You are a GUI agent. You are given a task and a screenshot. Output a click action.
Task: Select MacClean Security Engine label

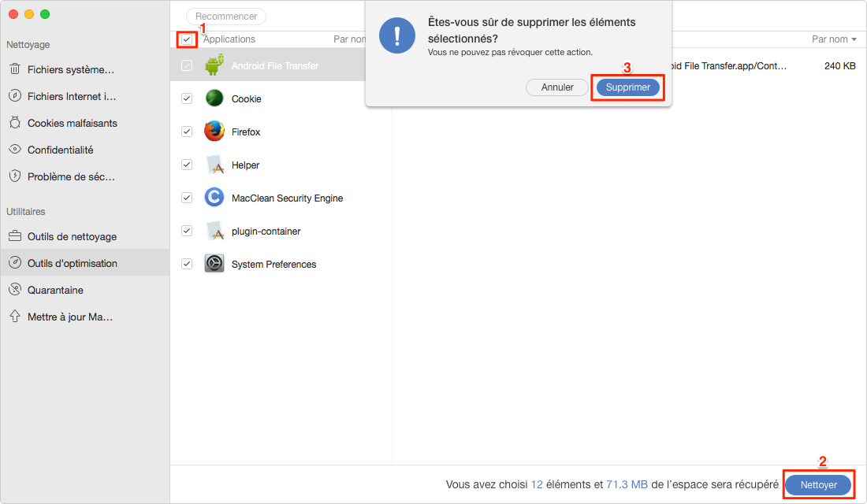[x=287, y=198]
